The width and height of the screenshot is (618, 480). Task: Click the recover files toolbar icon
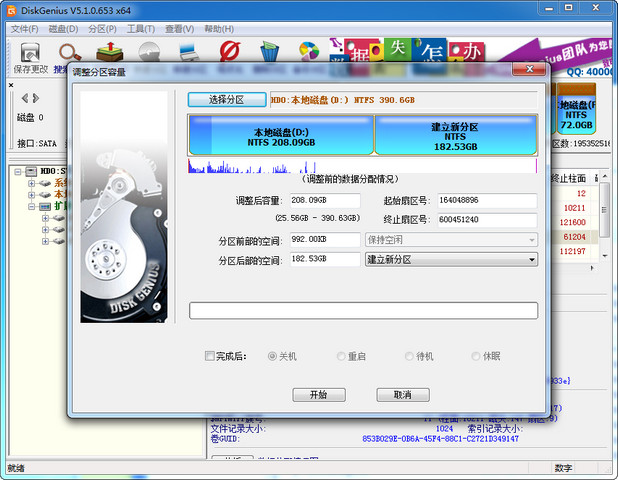point(110,52)
